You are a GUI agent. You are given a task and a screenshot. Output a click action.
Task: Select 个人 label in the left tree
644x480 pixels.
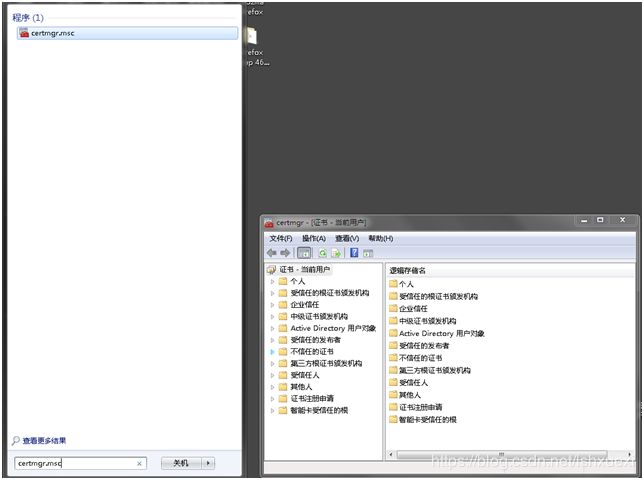coord(298,282)
